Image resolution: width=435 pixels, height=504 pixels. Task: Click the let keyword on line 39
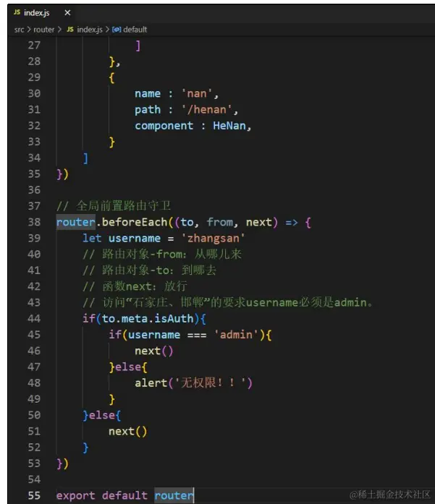pos(92,238)
